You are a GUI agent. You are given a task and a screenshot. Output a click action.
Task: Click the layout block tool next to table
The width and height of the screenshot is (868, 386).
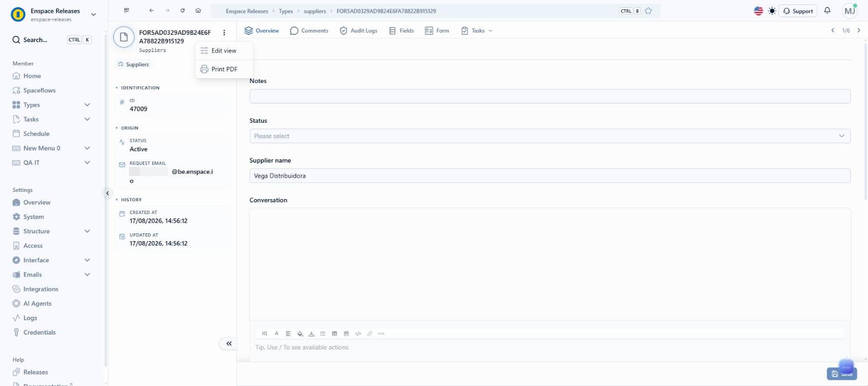pos(346,333)
